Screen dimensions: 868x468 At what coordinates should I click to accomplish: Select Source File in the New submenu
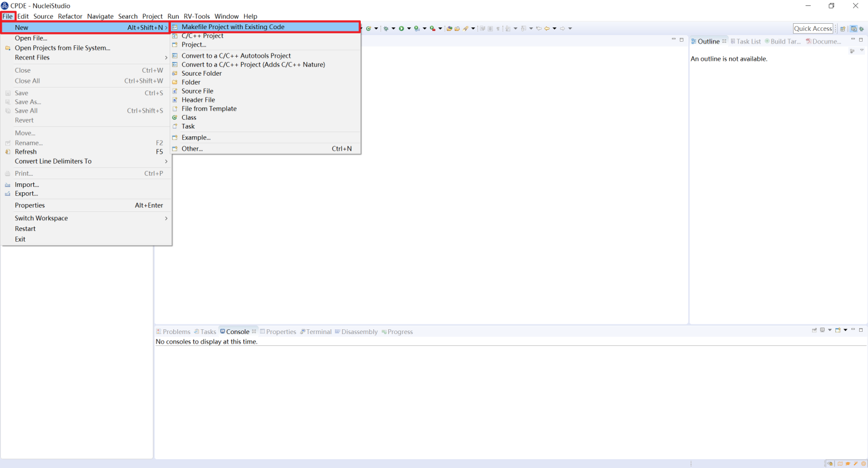pos(197,91)
